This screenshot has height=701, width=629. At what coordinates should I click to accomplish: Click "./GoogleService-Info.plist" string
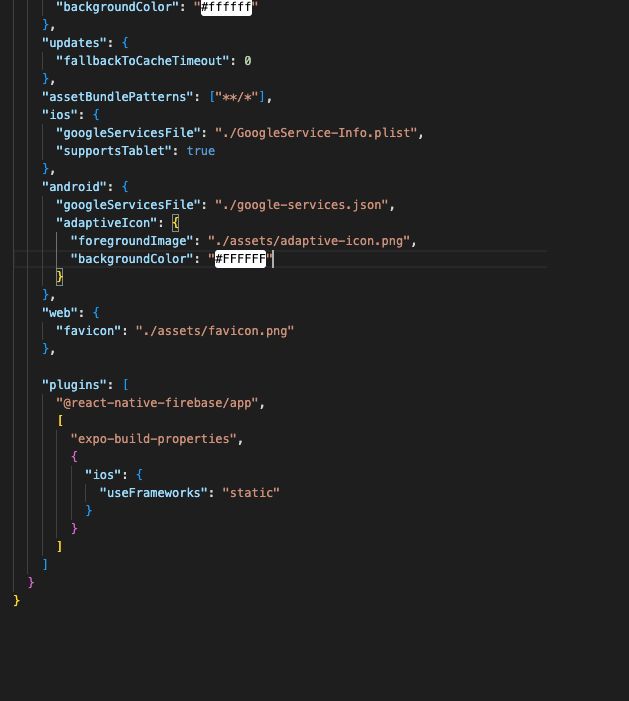pos(316,133)
